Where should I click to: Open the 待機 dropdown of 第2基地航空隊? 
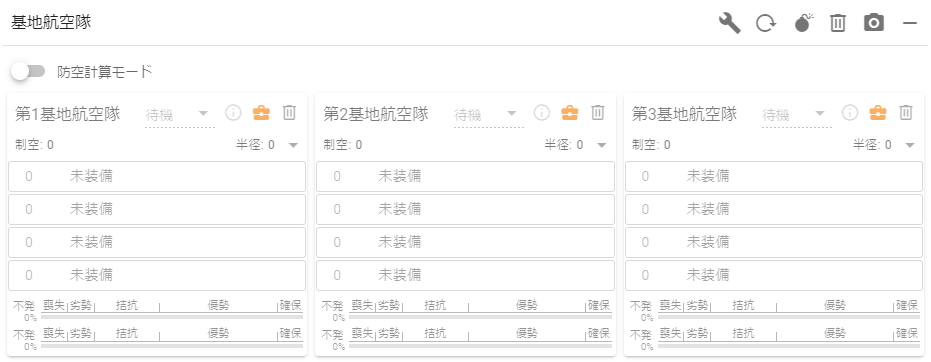(488, 115)
